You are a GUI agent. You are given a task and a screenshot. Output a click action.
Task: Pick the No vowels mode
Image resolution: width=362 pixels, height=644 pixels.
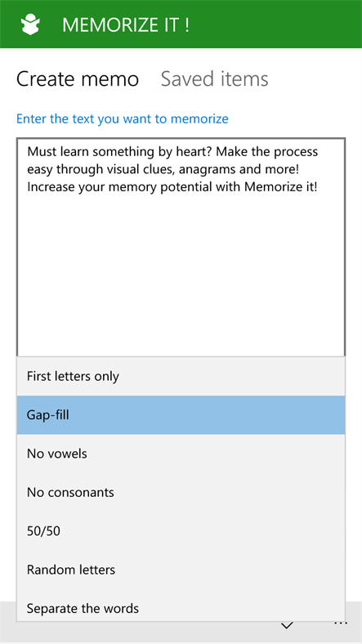coord(181,454)
